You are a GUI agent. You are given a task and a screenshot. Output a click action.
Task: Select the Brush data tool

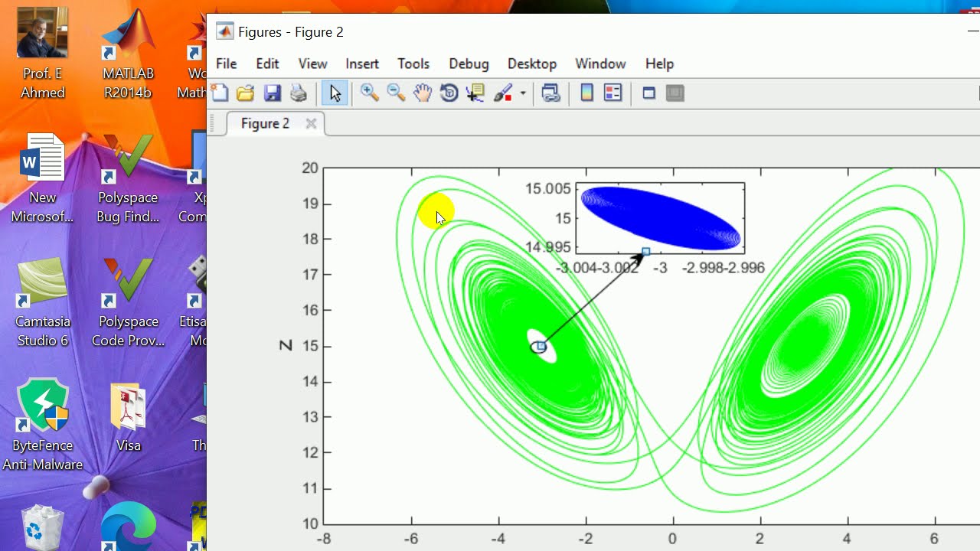pos(503,93)
